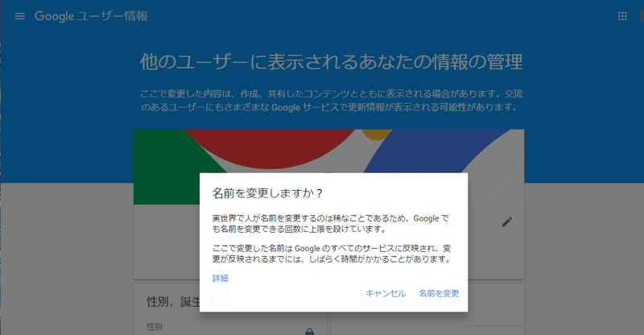The image size is (644, 335).
Task: Click the Google ユーザー情報 title
Action: (x=91, y=16)
